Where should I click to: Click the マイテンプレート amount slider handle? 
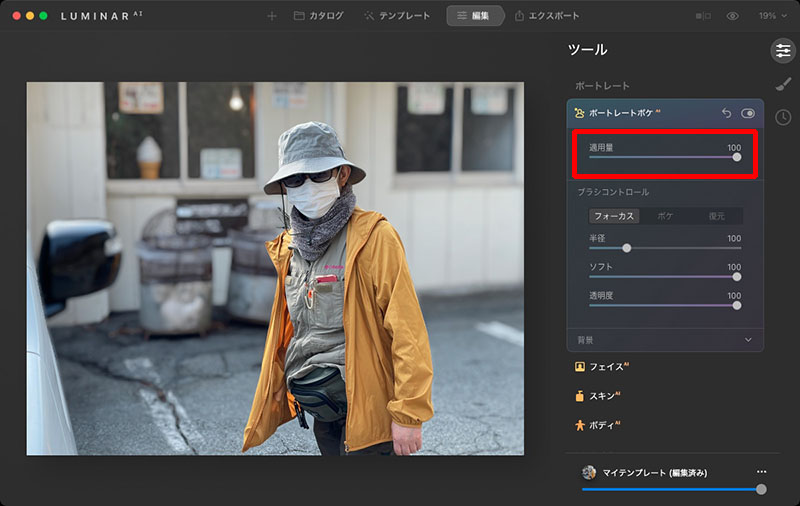pos(761,489)
